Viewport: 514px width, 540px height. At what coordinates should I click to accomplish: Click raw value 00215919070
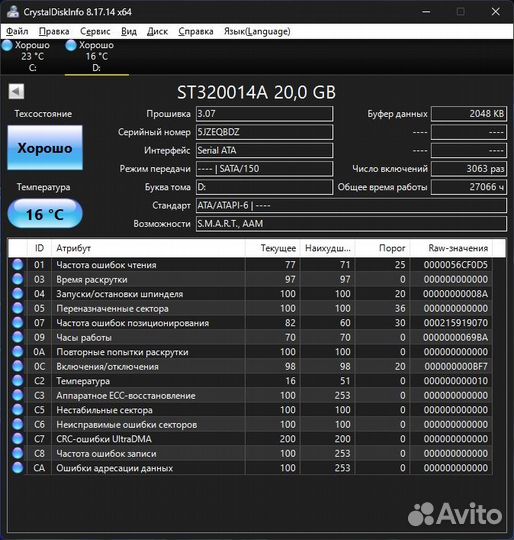point(455,323)
